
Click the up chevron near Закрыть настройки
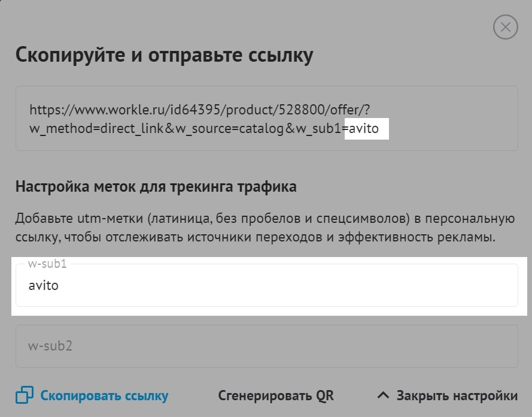pyautogui.click(x=384, y=395)
